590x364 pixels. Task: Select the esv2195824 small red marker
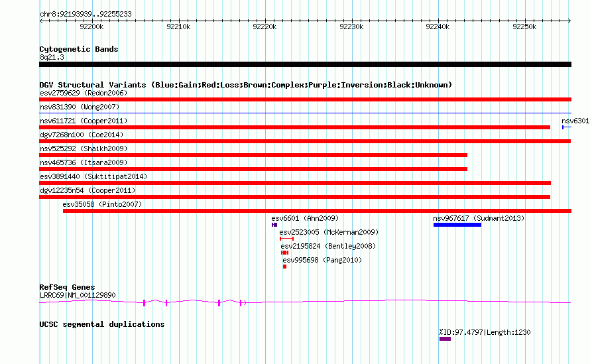click(285, 253)
